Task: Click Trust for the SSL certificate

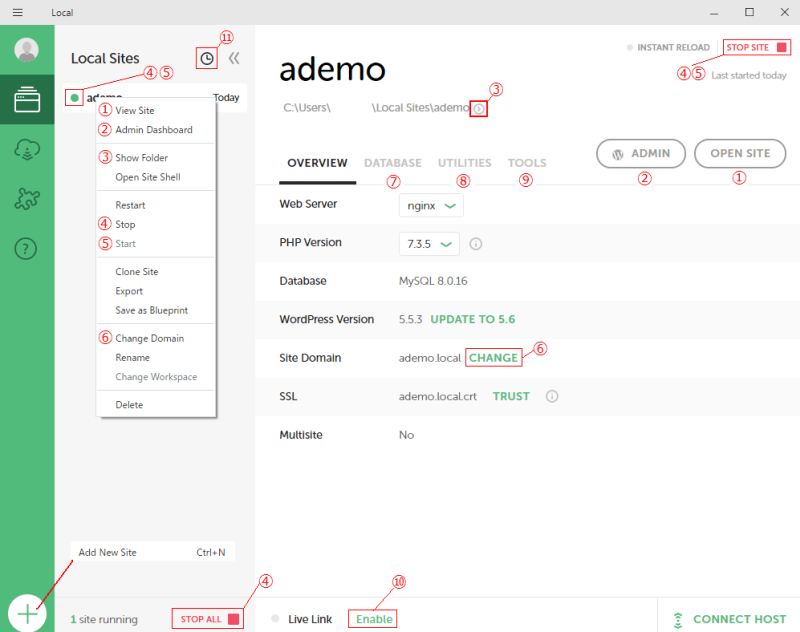Action: pyautogui.click(x=511, y=396)
